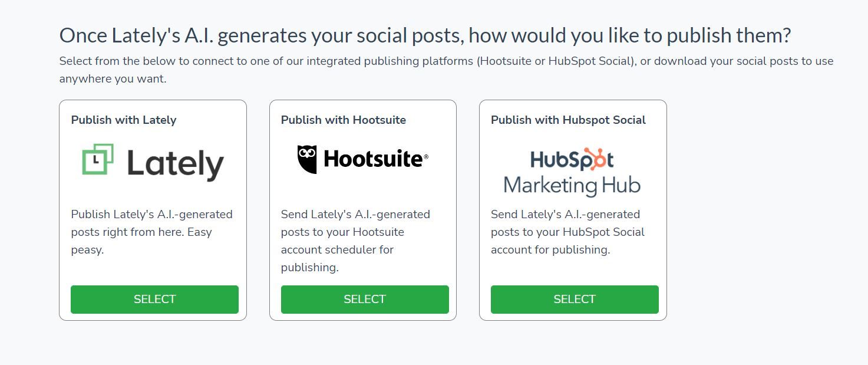
Task: Click the HubSpot Marketing Hub logo
Action: coord(570,171)
